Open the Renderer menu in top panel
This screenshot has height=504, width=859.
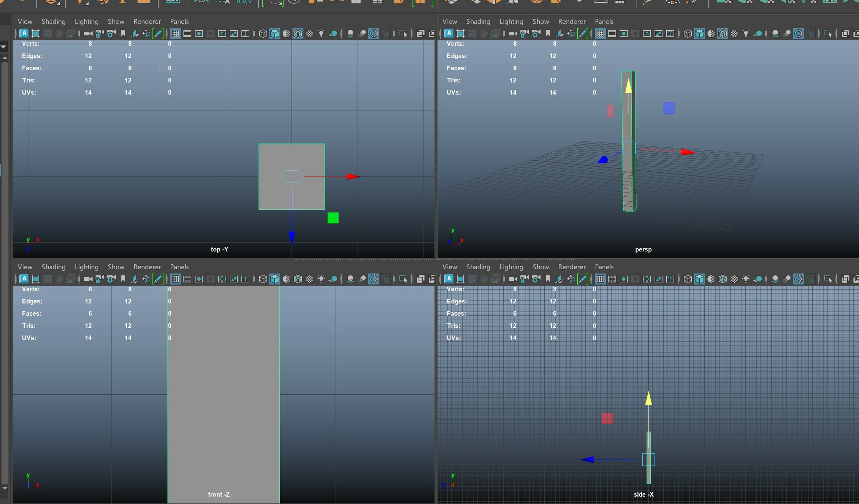[x=147, y=21]
